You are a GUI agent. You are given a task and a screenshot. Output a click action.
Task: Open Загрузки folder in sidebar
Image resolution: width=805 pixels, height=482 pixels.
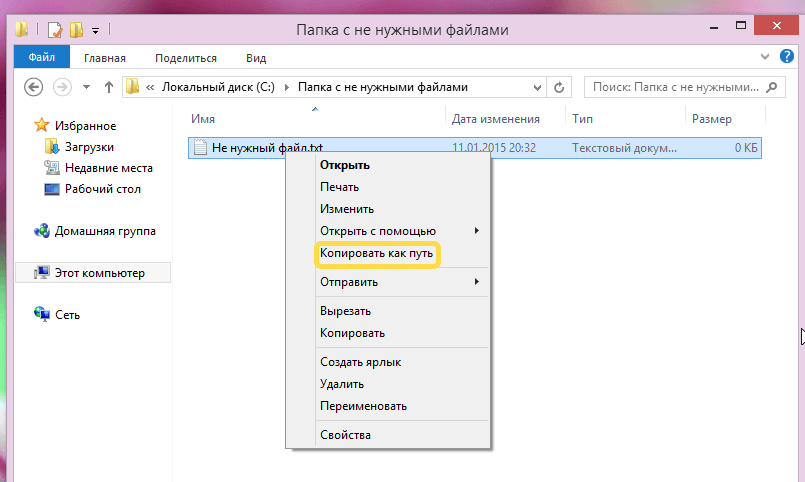(90, 147)
